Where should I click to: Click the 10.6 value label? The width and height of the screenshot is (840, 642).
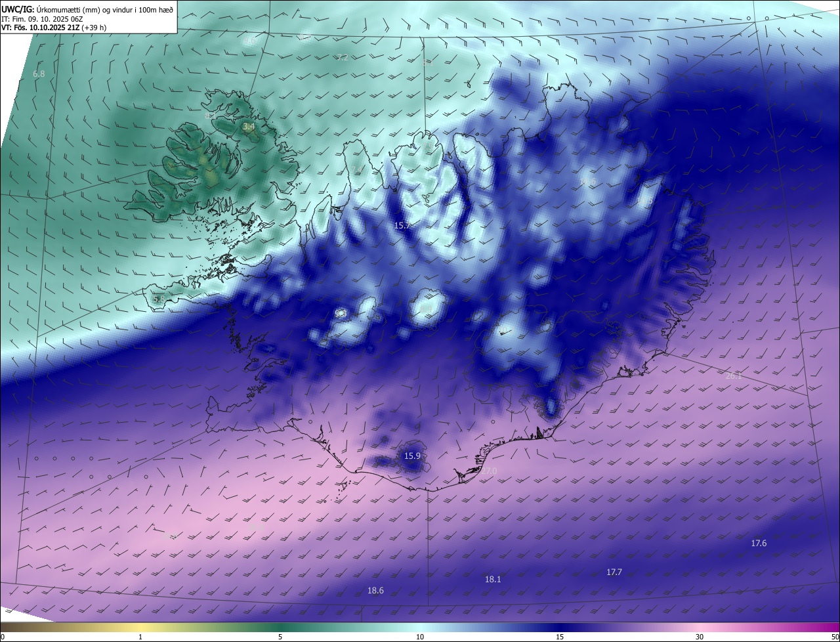tap(587, 181)
